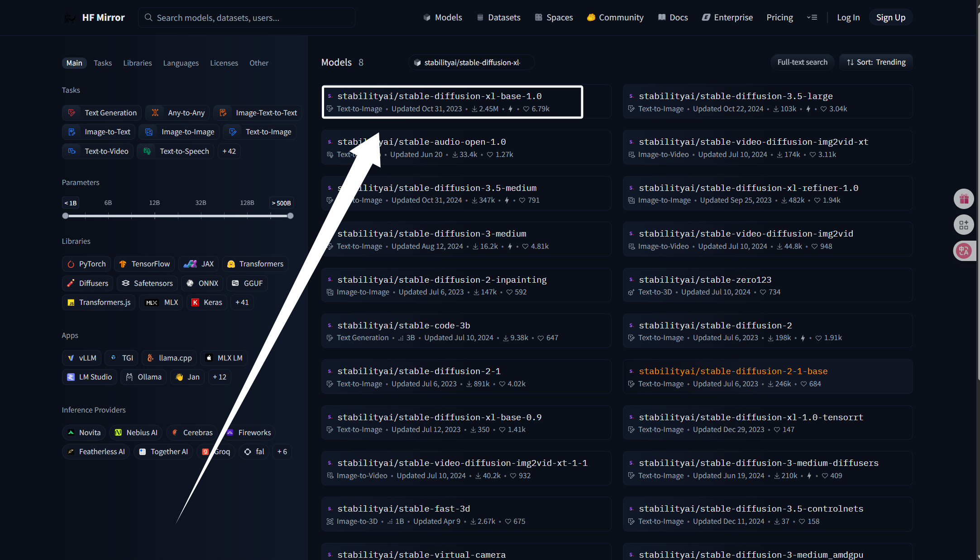Switch to the Tasks filter tab
The image size is (980, 560).
103,63
